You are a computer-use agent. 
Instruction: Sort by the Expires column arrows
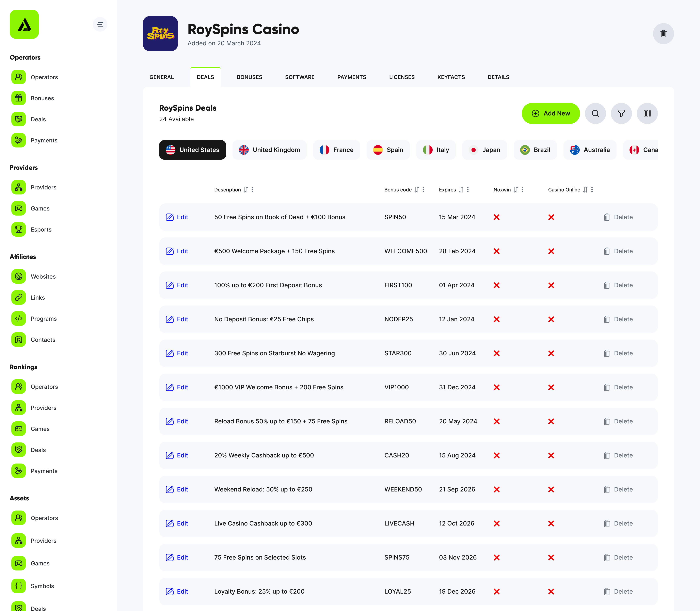461,190
